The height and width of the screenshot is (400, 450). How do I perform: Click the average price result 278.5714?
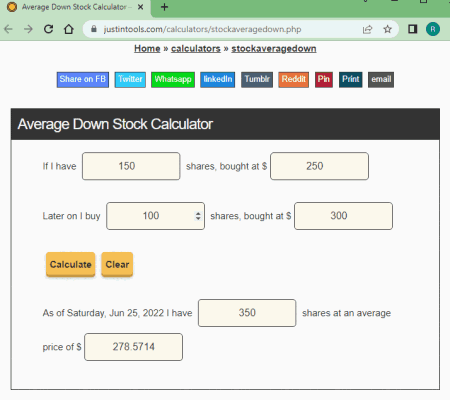coord(133,347)
